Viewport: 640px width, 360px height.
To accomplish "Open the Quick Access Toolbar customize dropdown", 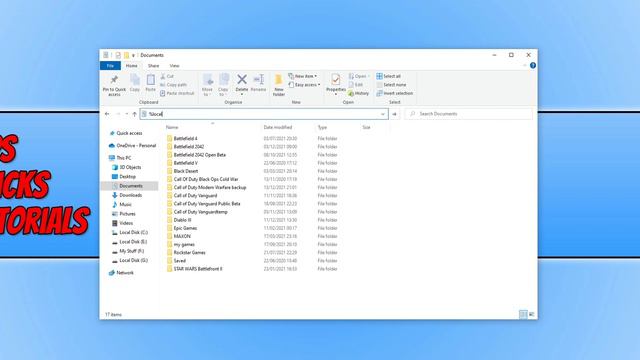I will pos(133,55).
